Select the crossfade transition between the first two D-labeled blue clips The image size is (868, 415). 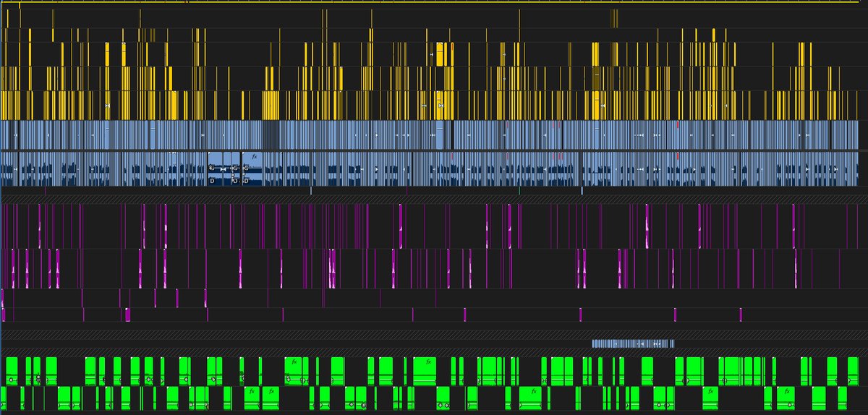pos(223,169)
